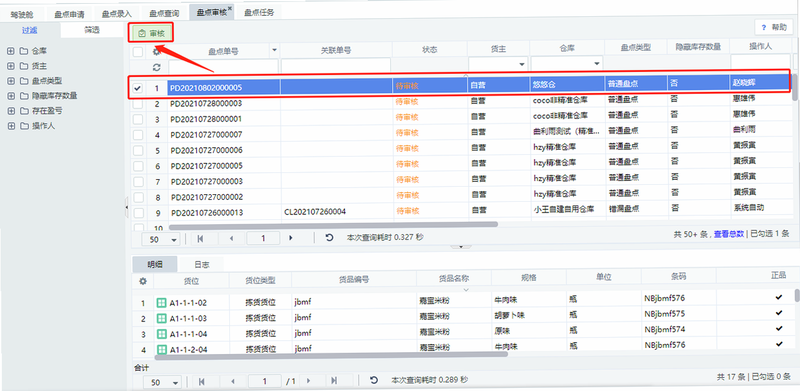800x391 pixels.
Task: Switch to the 日志 detail tab
Action: click(x=202, y=264)
